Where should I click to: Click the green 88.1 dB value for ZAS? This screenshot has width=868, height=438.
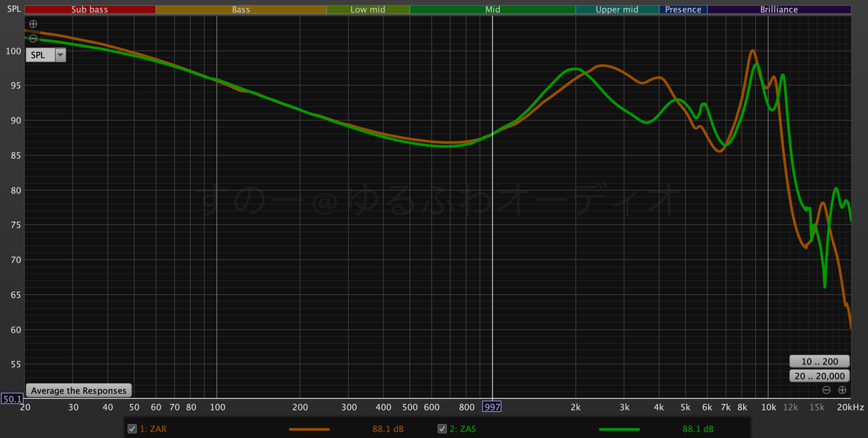coord(698,429)
